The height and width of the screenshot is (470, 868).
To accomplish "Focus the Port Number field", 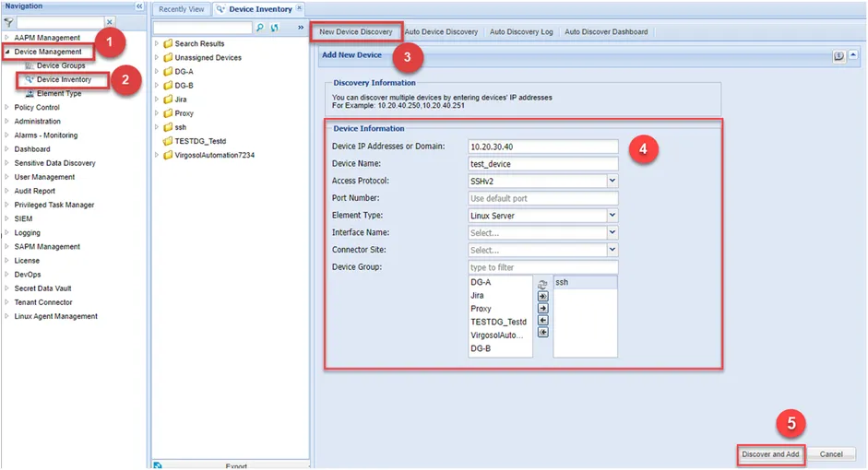I will (x=542, y=198).
